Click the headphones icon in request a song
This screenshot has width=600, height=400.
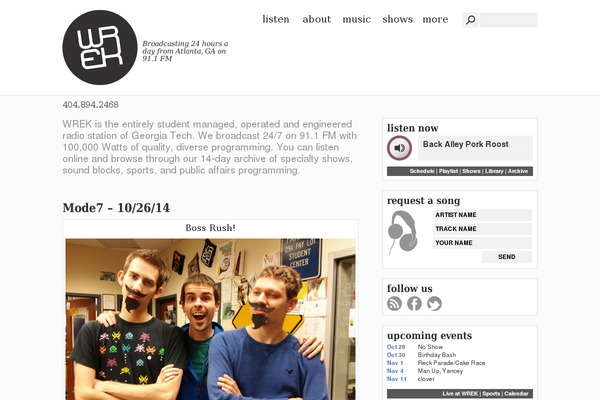(x=403, y=232)
